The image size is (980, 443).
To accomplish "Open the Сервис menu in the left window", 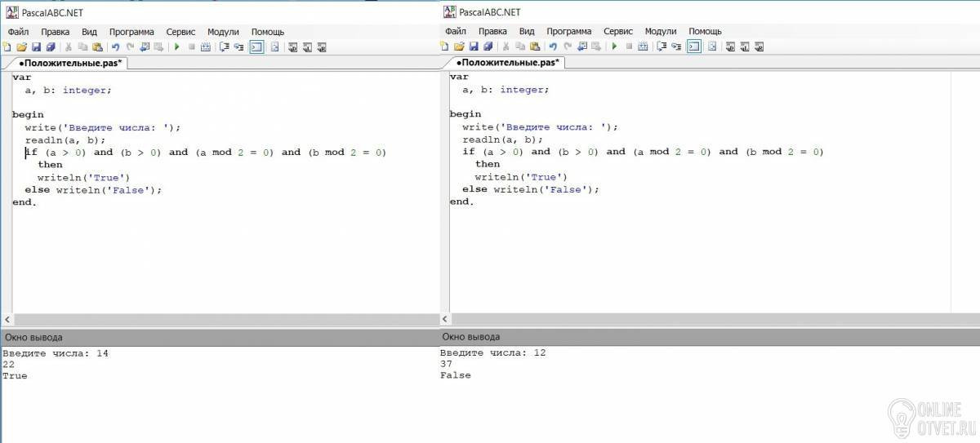I will point(180,32).
